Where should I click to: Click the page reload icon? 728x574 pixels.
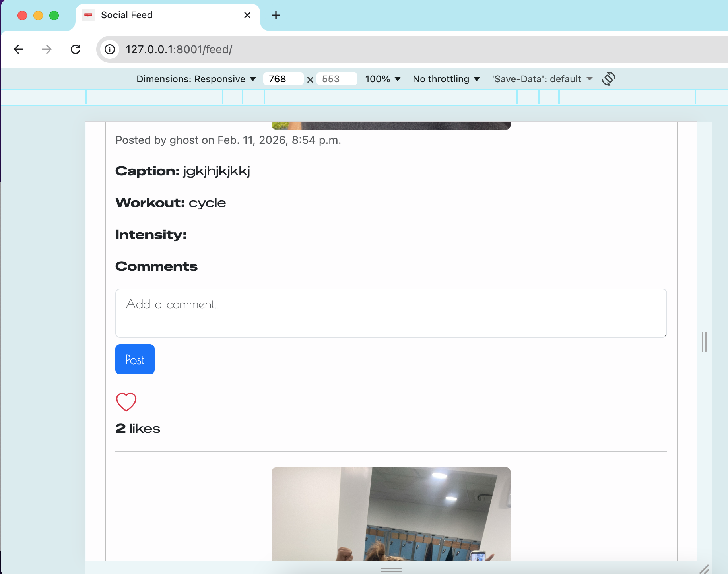76,49
